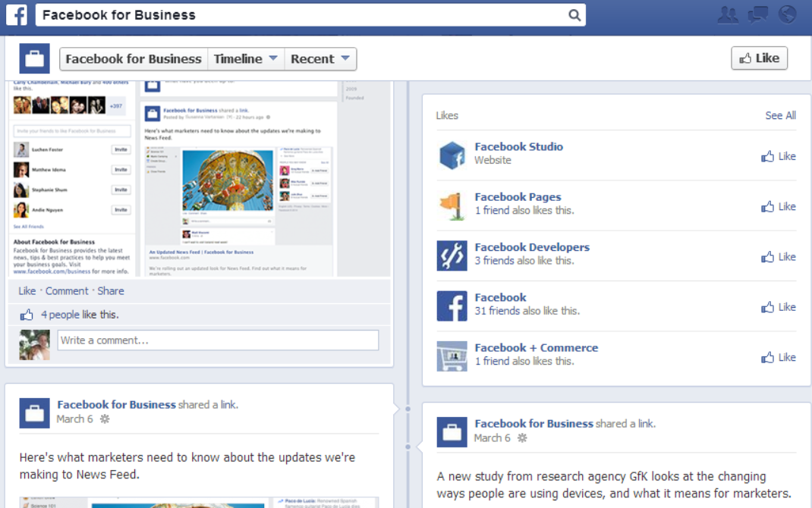The width and height of the screenshot is (812, 508).
Task: Click the search magnifier icon
Action: pos(574,15)
